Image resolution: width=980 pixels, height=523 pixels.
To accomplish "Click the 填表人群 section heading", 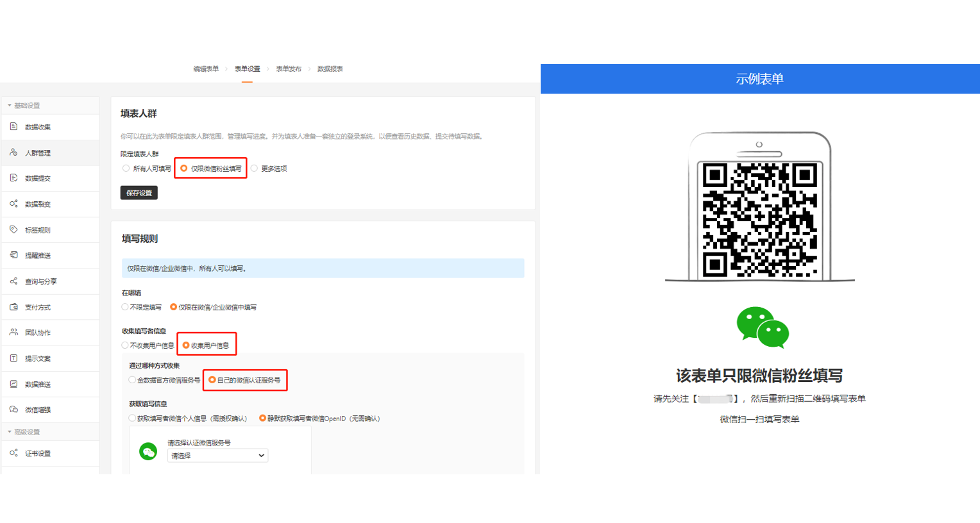I will (139, 113).
